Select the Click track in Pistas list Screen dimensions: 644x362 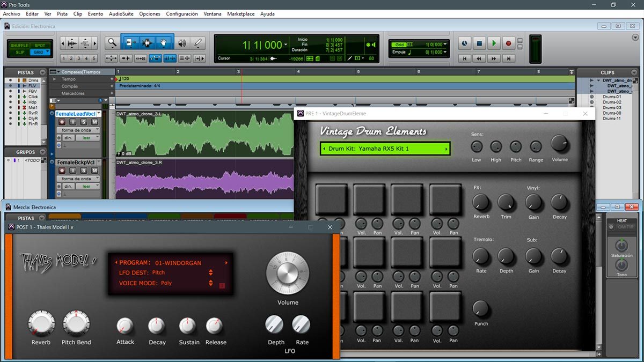click(x=33, y=97)
